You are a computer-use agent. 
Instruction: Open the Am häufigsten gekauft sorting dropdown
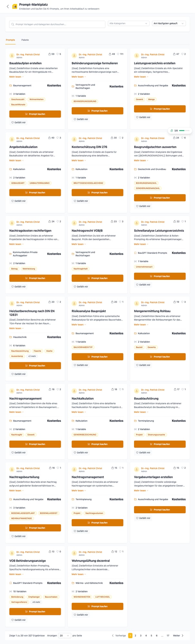click(x=169, y=23)
